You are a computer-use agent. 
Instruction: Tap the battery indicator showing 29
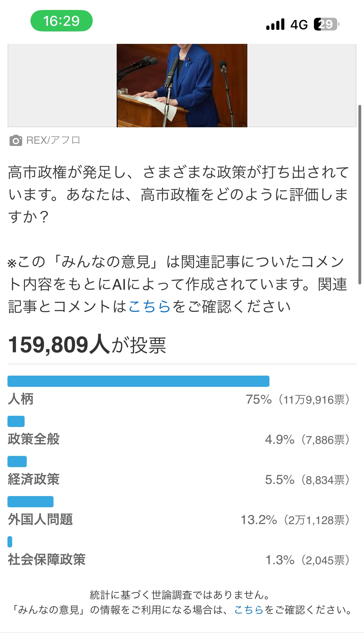click(326, 24)
